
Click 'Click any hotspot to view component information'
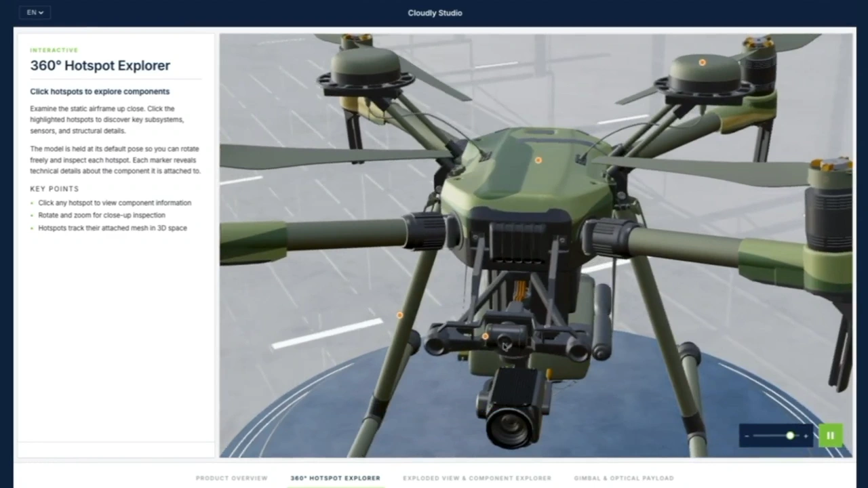pos(115,203)
